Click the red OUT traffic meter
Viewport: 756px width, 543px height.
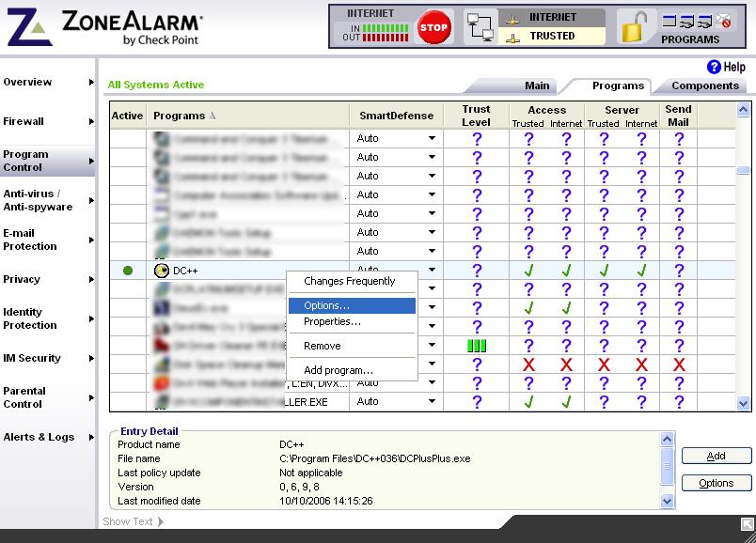[x=386, y=37]
